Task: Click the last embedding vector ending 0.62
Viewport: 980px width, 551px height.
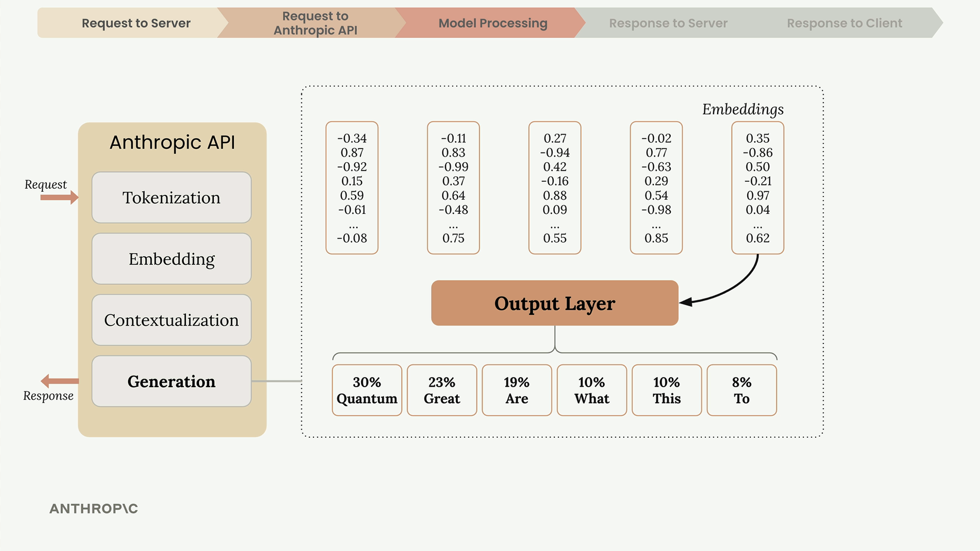Action: (757, 187)
